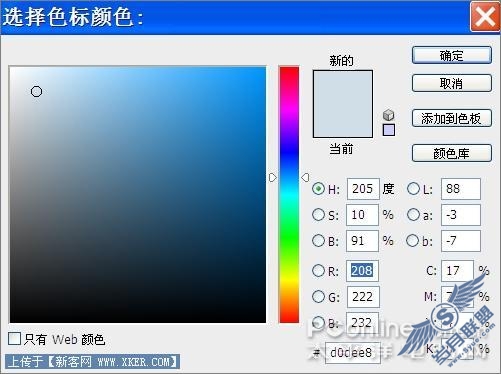This screenshot has height=374, width=501.
Task: Click the b field showing -7
Action: pyautogui.click(x=461, y=240)
